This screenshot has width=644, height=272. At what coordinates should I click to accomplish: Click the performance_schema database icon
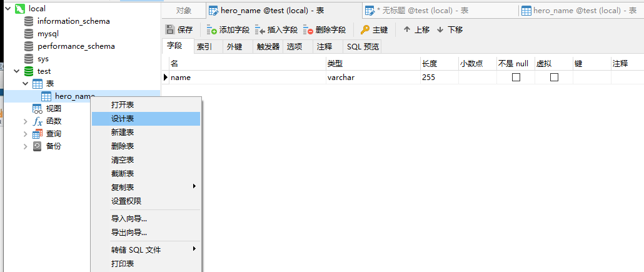(x=29, y=46)
